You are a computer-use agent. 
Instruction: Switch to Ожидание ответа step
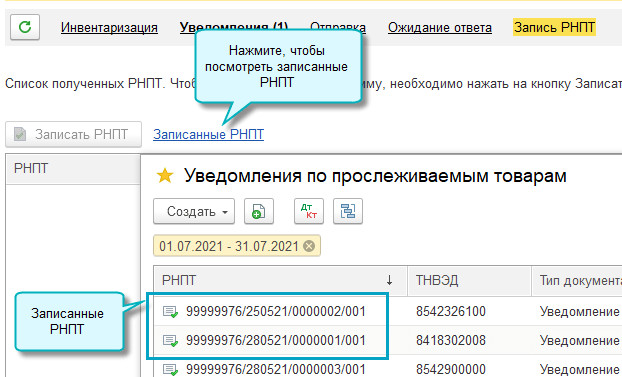pyautogui.click(x=440, y=27)
